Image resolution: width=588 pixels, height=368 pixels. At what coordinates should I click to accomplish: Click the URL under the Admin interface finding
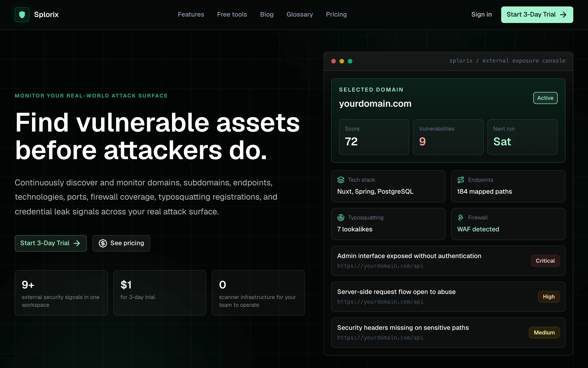(380, 266)
